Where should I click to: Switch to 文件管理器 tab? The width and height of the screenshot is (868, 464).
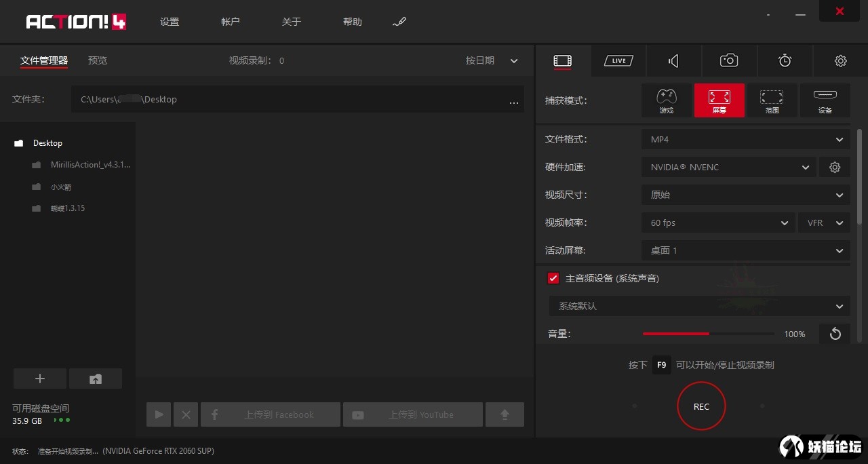pyautogui.click(x=44, y=60)
